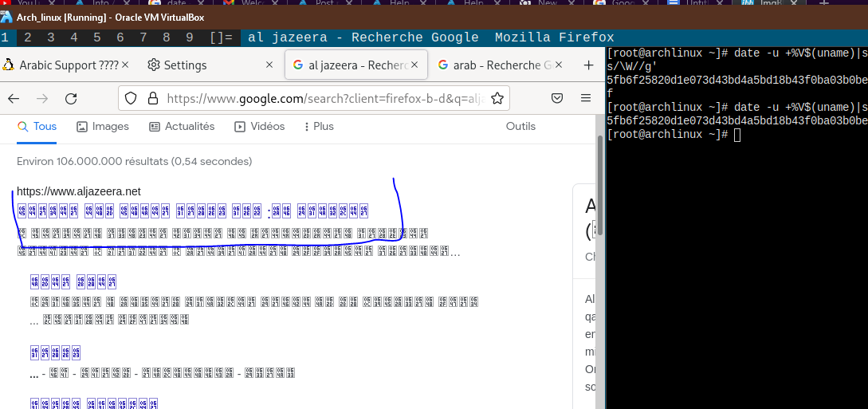Open the Actualités results filter
Viewport: 868px width, 409px height.
pos(182,127)
